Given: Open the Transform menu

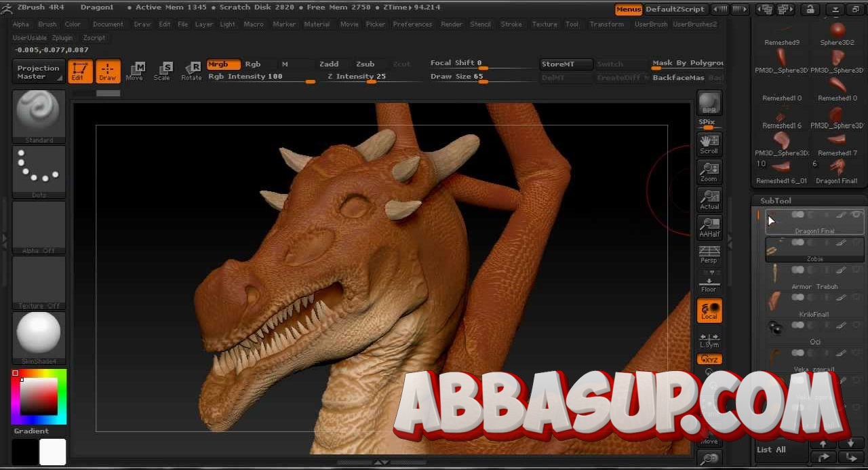Looking at the screenshot, I should (x=607, y=24).
